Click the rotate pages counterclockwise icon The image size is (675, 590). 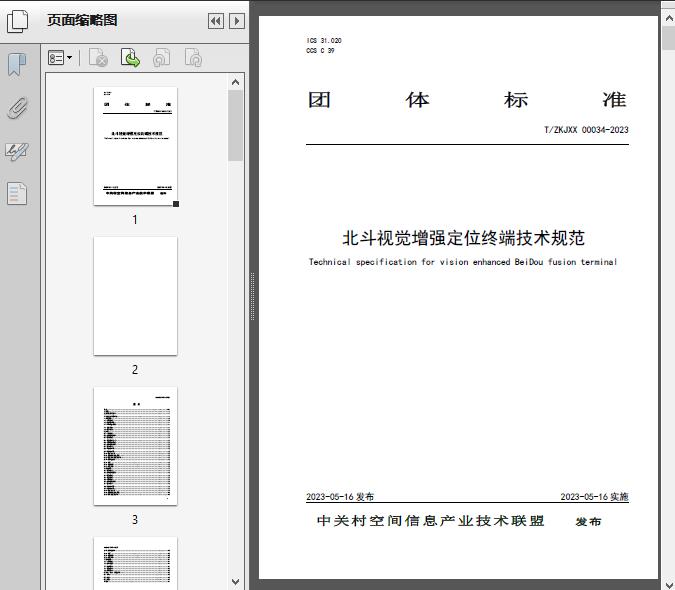162,58
